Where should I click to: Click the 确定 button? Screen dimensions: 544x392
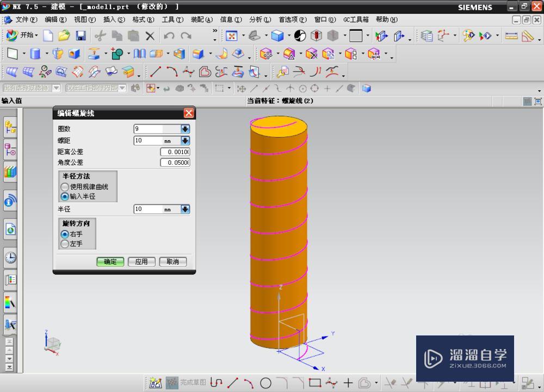(110, 262)
